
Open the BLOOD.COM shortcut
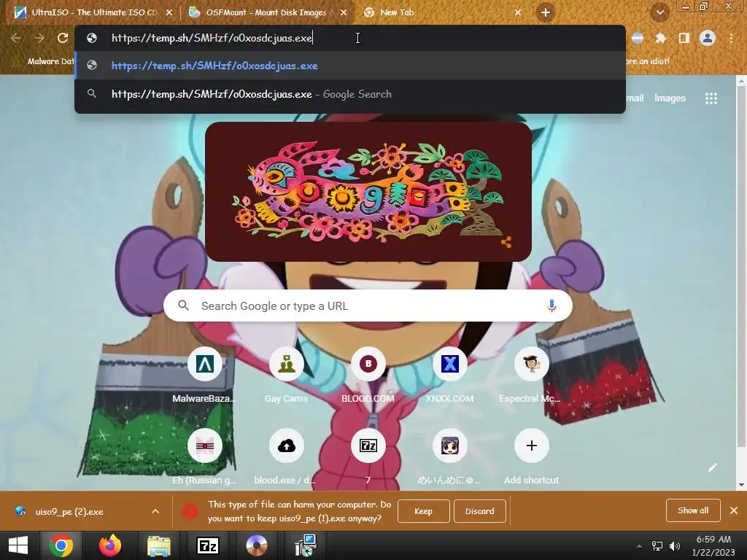pyautogui.click(x=368, y=376)
